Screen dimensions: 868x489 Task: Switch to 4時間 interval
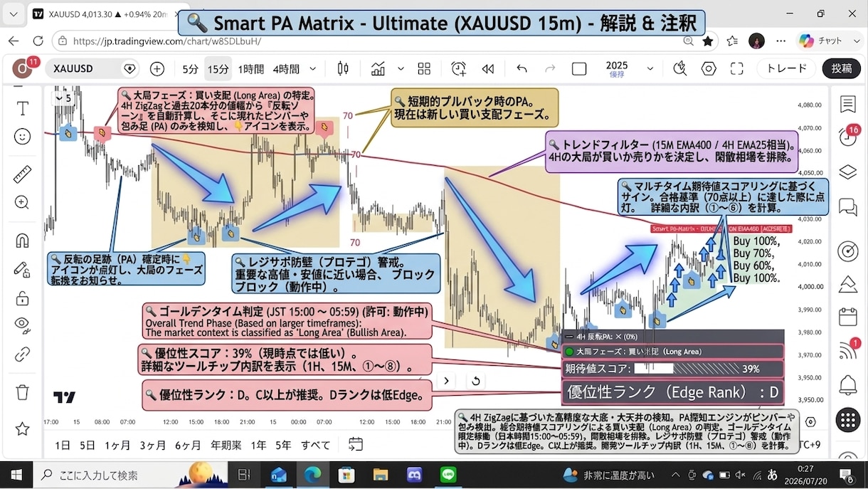tap(286, 69)
